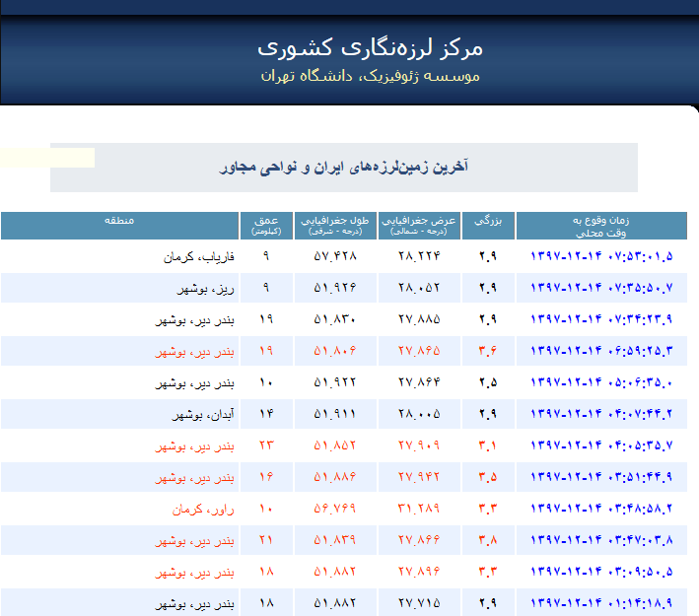
Task: Click the magnitude value ۳.۱
Action: click(x=488, y=445)
